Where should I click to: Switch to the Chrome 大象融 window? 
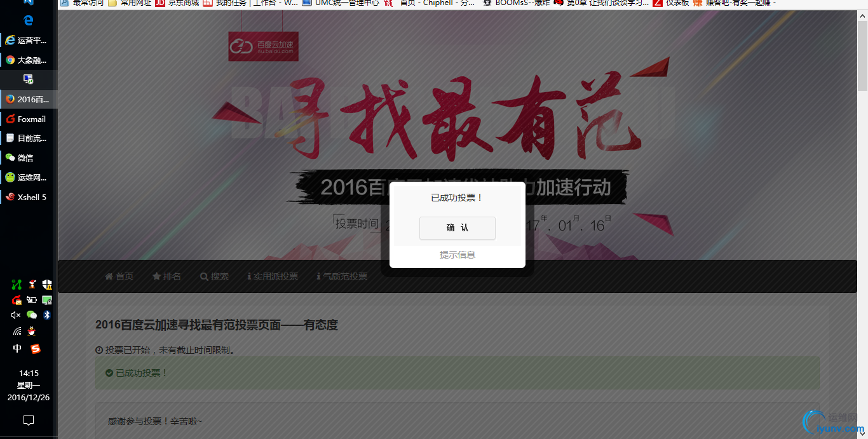coord(29,60)
